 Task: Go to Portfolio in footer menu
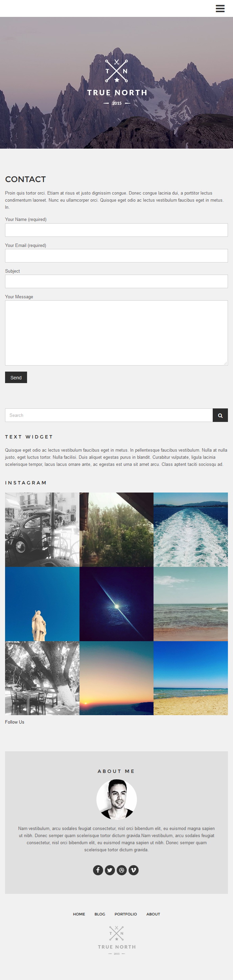click(126, 914)
